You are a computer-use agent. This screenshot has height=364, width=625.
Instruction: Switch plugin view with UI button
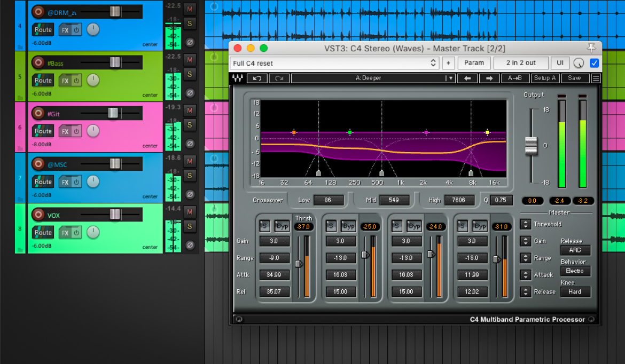[560, 63]
